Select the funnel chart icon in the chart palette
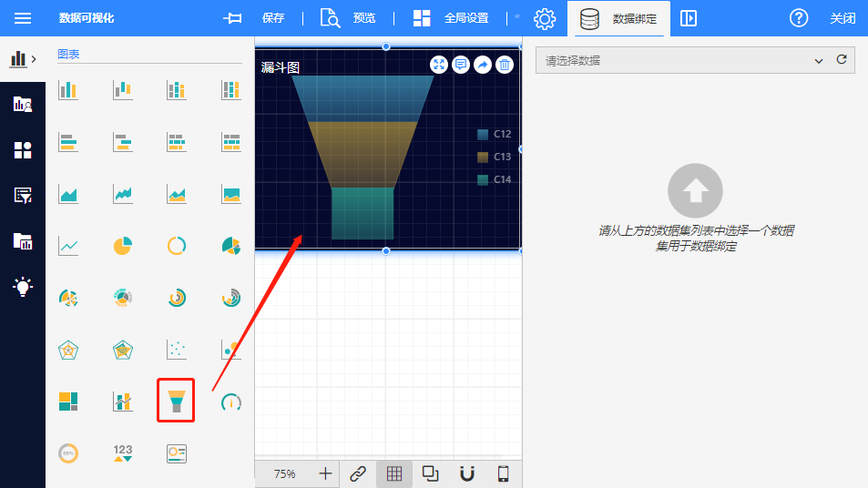Screen dimensions: 868x488 pos(176,401)
